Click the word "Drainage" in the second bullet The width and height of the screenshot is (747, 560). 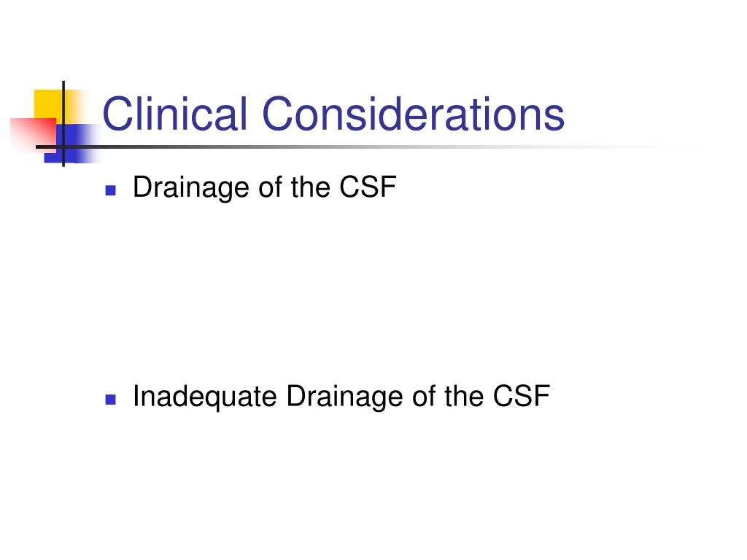tap(344, 396)
